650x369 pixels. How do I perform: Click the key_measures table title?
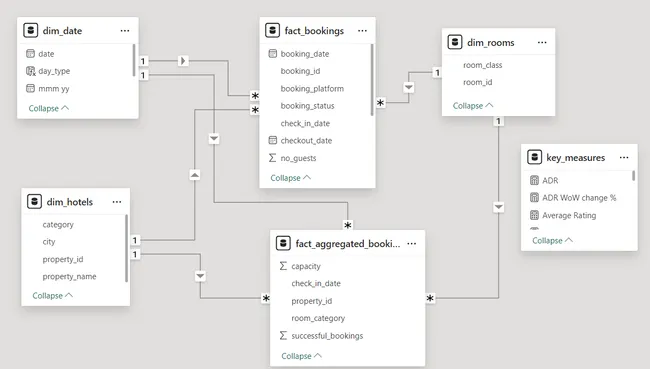pyautogui.click(x=575, y=158)
